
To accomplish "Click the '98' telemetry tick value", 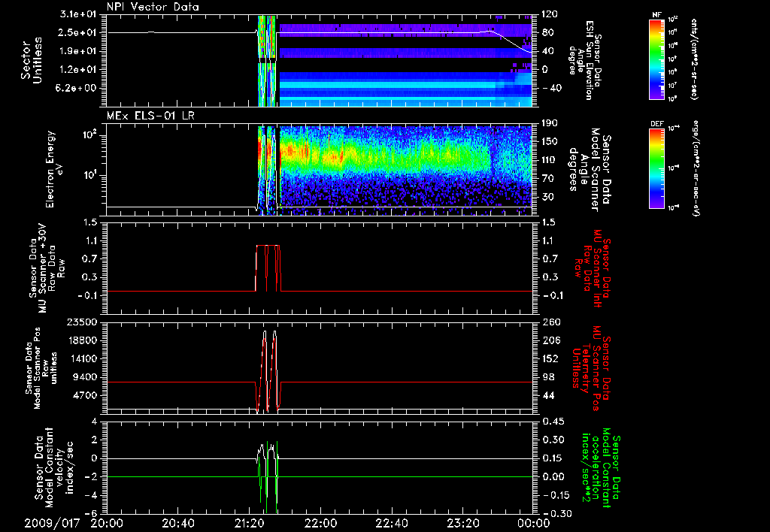I will click(547, 377).
